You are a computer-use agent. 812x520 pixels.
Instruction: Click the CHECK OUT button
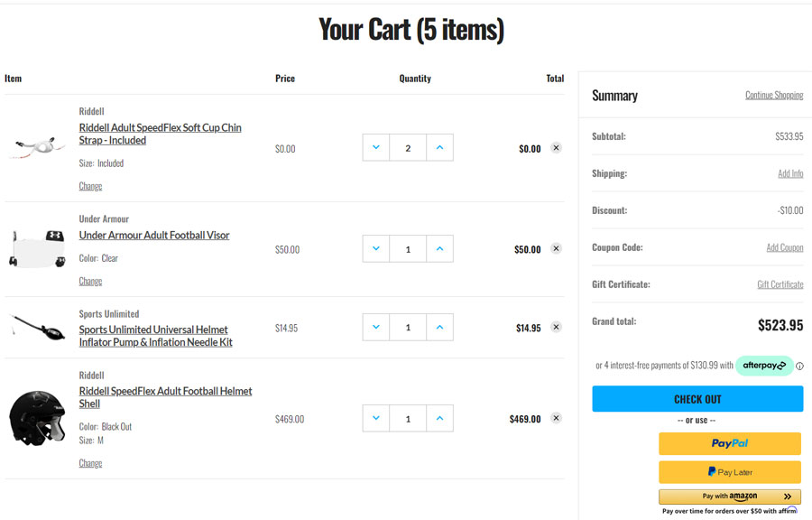point(697,399)
